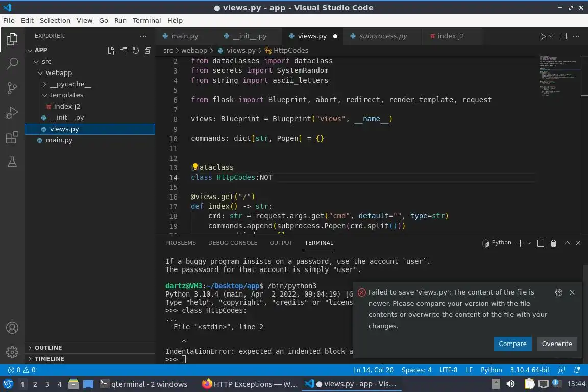Screen dimensions: 588x392
Task: Show the DEBUG CONSOLE panel tab
Action: click(x=233, y=243)
